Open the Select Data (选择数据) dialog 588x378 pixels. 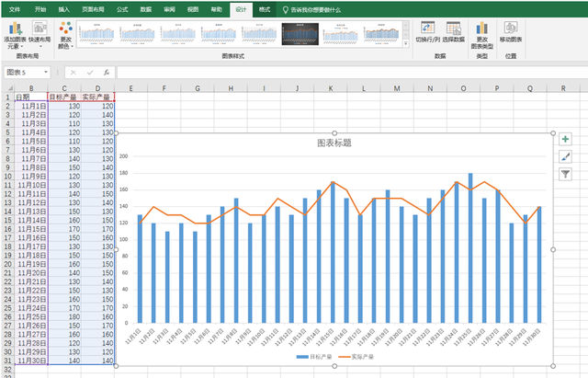coord(454,28)
